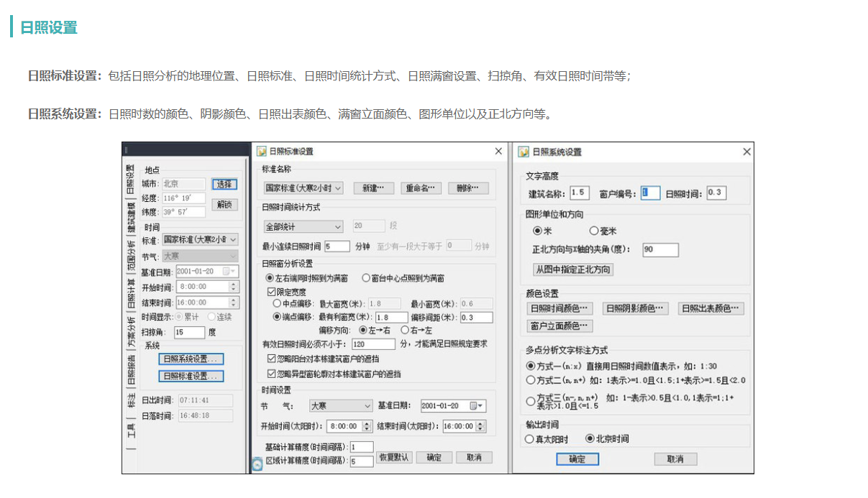
Task: Click the round blue icon beside 区域计算精度
Action: (257, 464)
